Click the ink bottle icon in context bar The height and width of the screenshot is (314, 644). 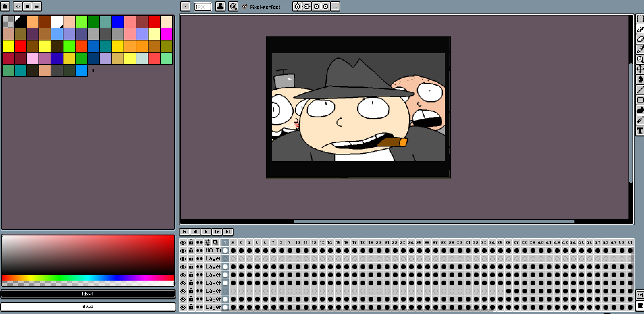click(x=220, y=6)
